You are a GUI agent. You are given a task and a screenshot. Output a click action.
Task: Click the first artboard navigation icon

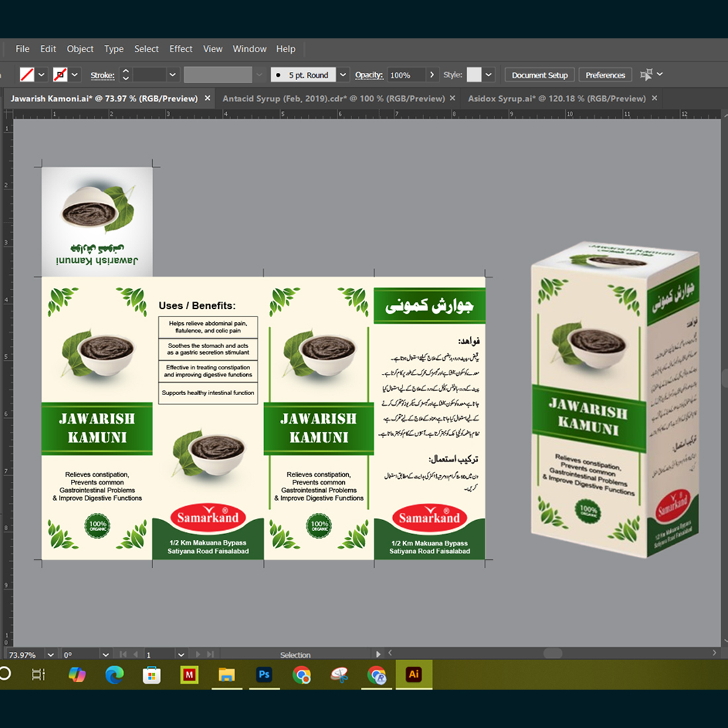(x=123, y=654)
